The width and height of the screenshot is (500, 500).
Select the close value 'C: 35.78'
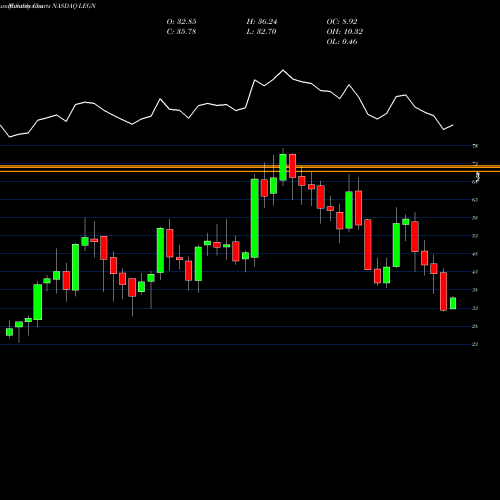coord(181,32)
